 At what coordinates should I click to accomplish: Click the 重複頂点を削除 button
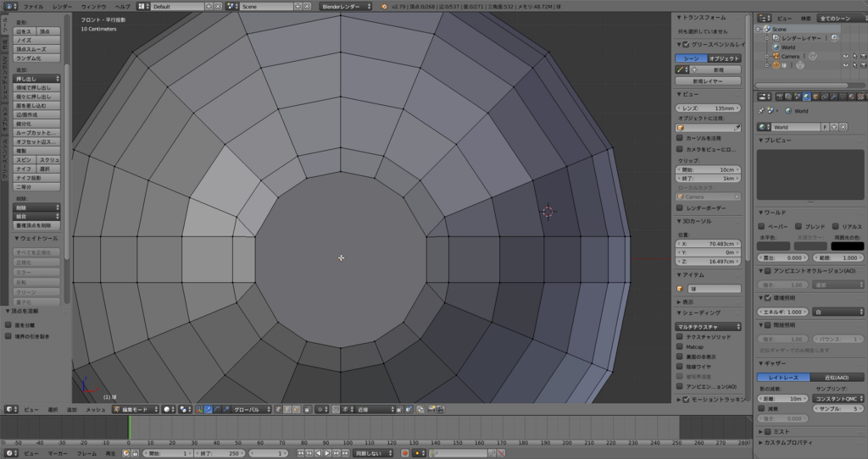tap(36, 225)
